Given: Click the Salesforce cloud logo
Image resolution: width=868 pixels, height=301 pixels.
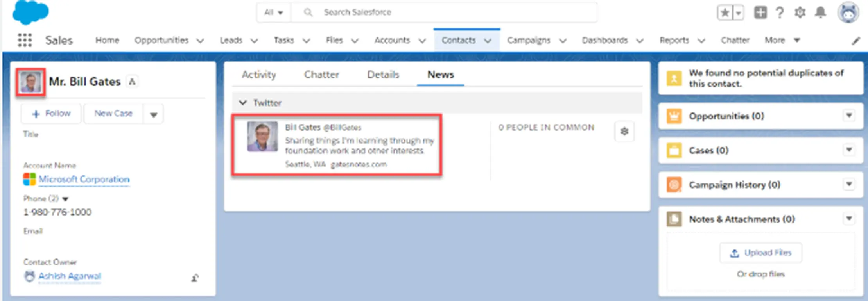Looking at the screenshot, I should [x=30, y=12].
